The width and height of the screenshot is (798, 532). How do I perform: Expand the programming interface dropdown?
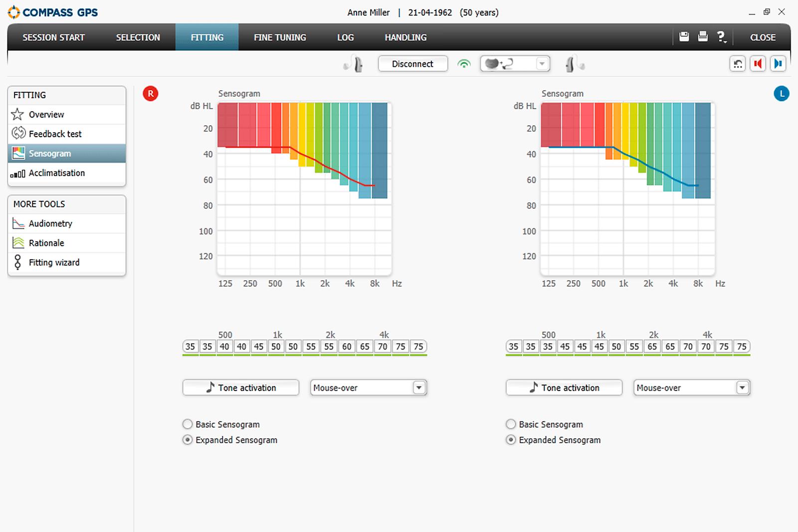(x=542, y=64)
